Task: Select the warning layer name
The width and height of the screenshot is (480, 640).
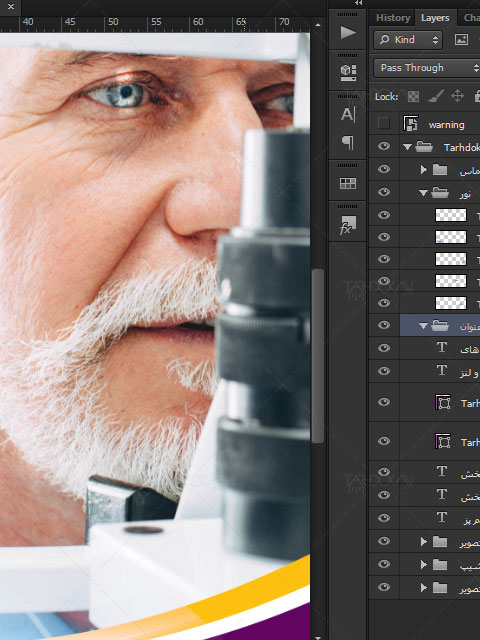Action: click(x=446, y=125)
